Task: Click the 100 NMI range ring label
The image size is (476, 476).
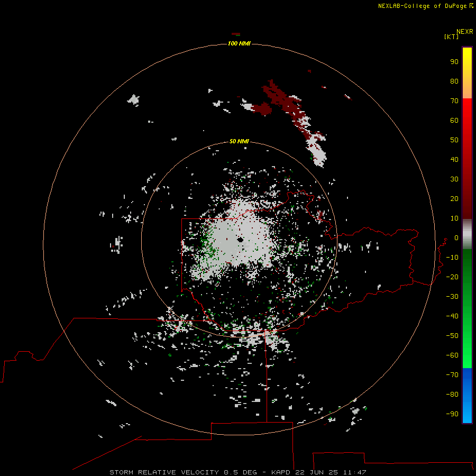Action: (239, 43)
